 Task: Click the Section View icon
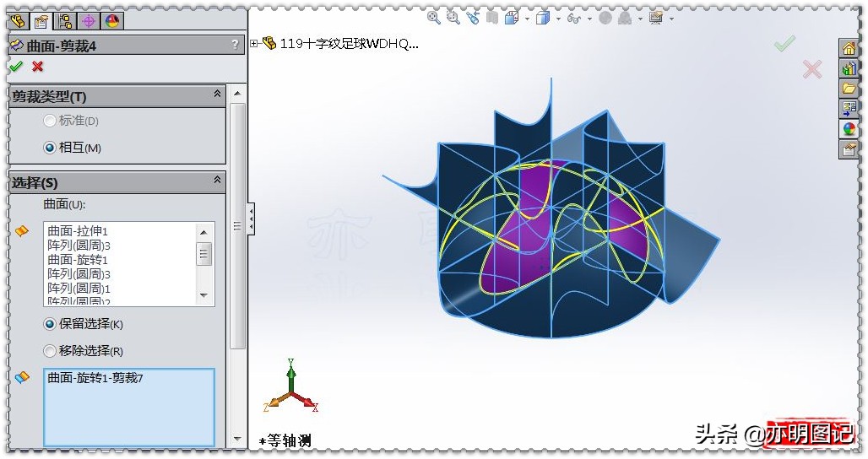point(492,19)
